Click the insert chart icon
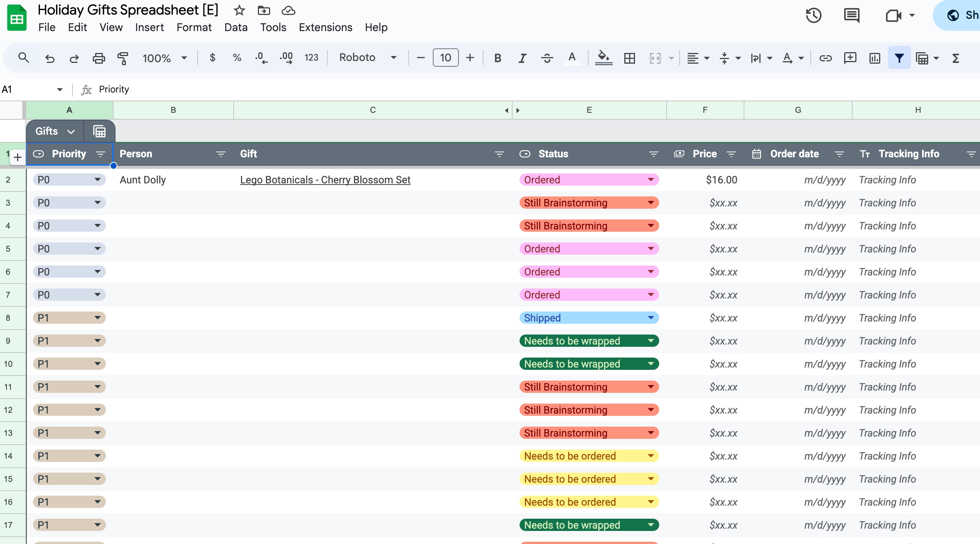 874,58
